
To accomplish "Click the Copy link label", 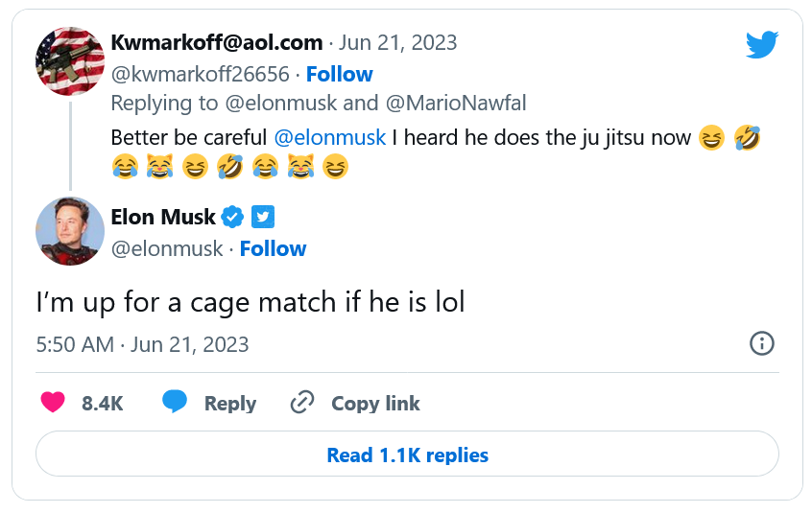I will tap(375, 404).
